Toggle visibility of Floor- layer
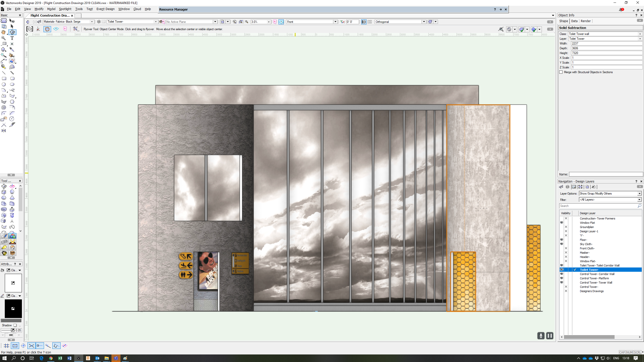 click(x=561, y=240)
